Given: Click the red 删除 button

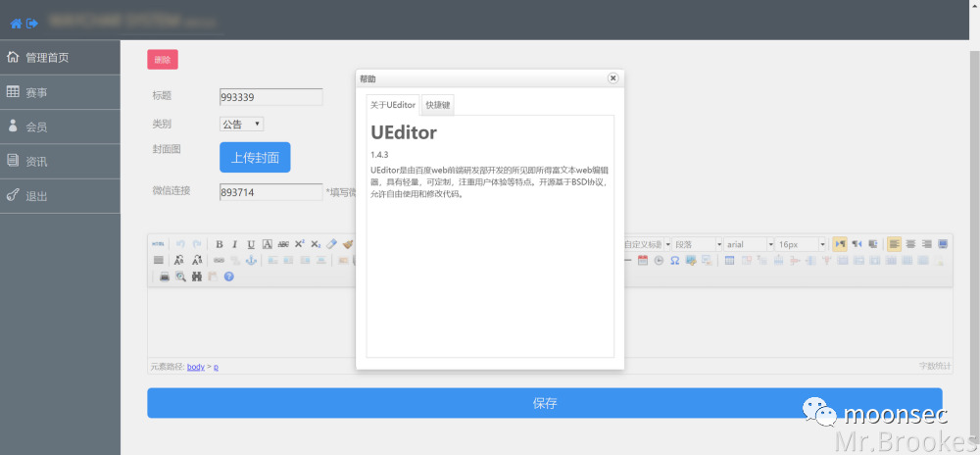Looking at the screenshot, I should pos(163,60).
